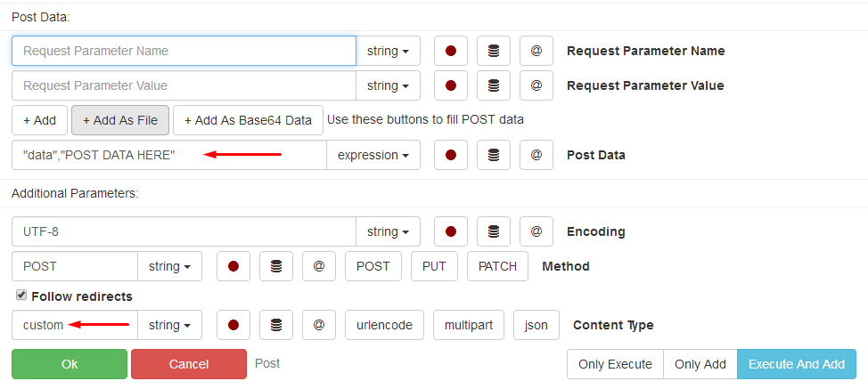868x389 pixels.
Task: Click @ icon in Content Type row
Action: tap(319, 325)
